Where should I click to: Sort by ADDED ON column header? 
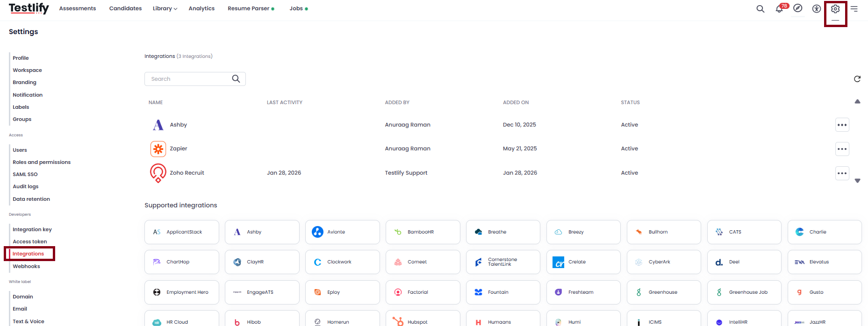click(516, 102)
